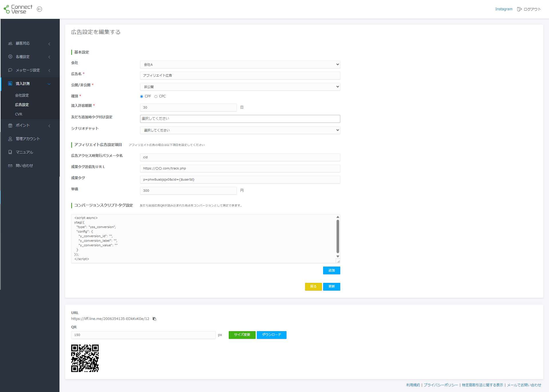Click the logout door icon
Screen dimensions: 549x392
519,9
